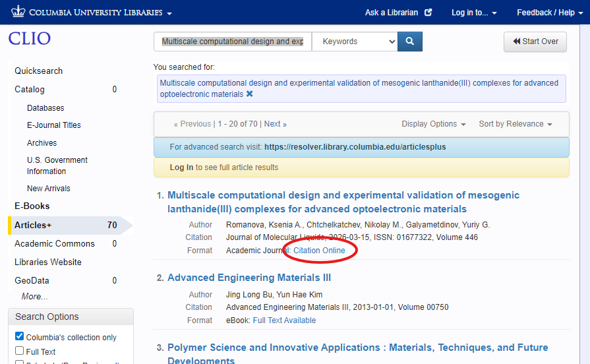This screenshot has width=590, height=364.
Task: Click the 70 count beside Articles+
Action: point(112,225)
